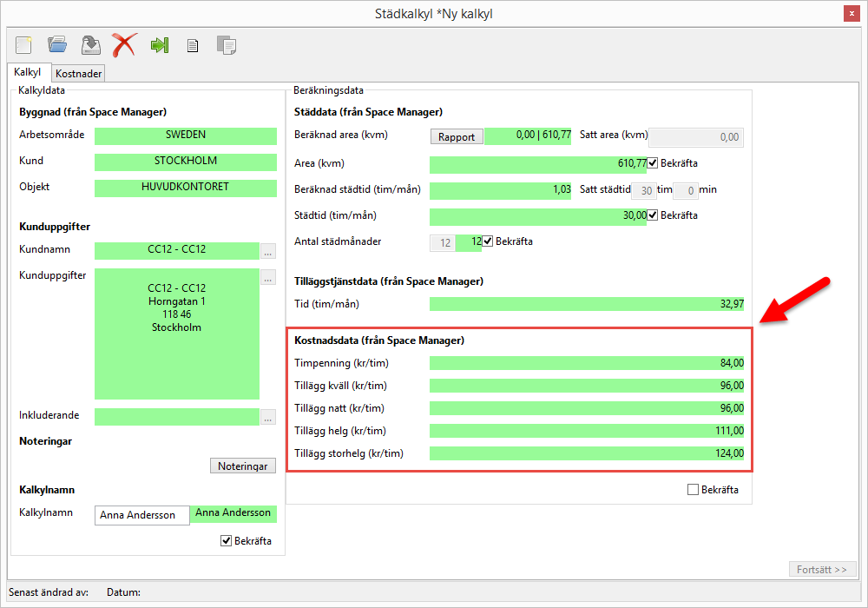Open the Kundnamn browse button

(268, 252)
